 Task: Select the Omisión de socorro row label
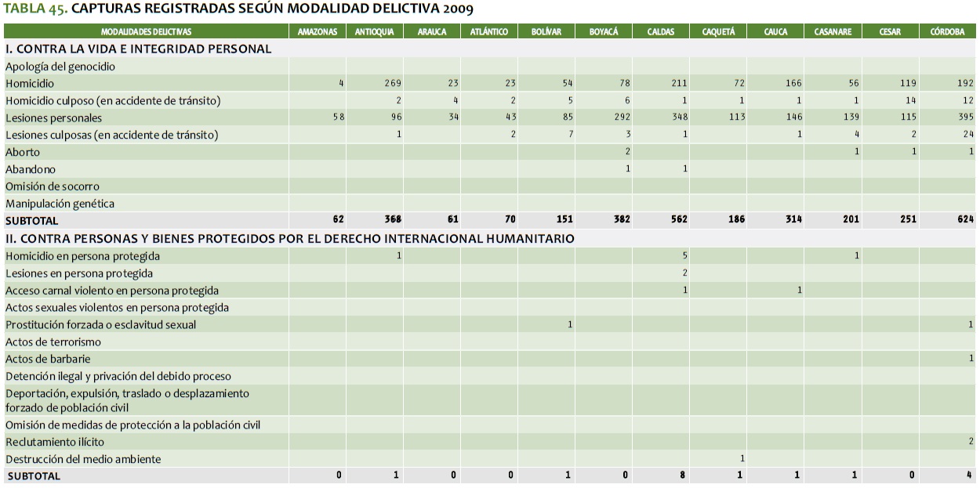53,186
